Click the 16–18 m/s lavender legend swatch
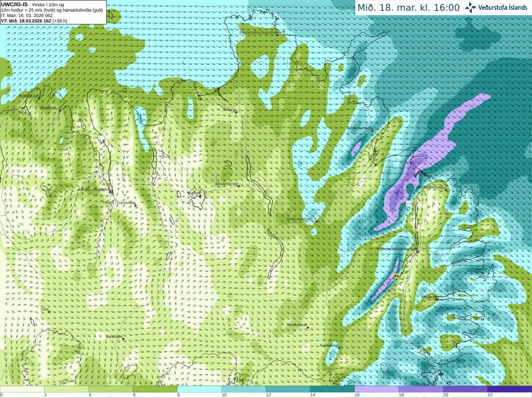This screenshot has width=532, height=398. pos(377,389)
